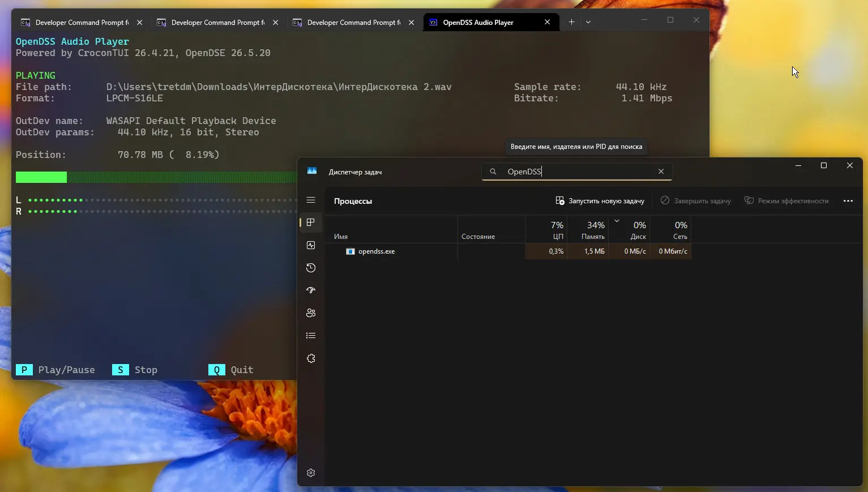
Task: Click the Диспетчер задач window title
Action: (x=355, y=172)
